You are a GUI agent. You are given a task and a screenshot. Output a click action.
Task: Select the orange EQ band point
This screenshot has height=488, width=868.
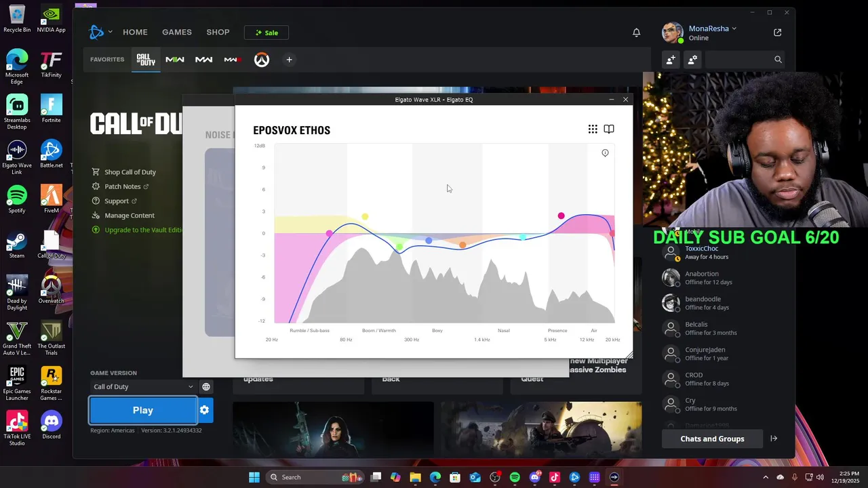click(x=462, y=245)
